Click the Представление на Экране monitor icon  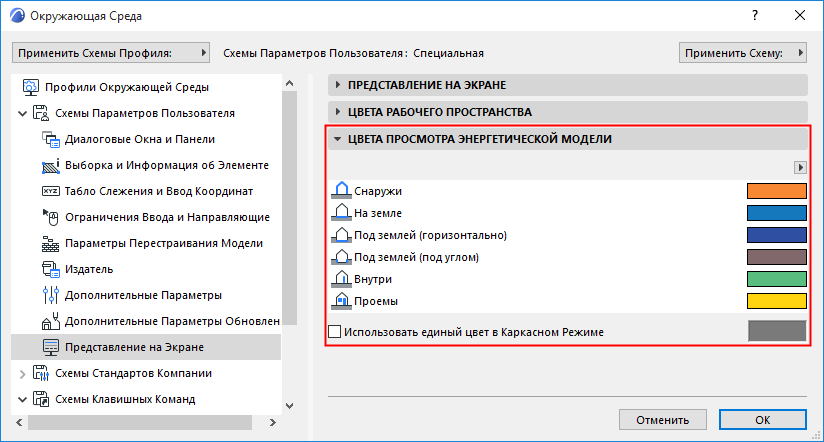pyautogui.click(x=50, y=347)
